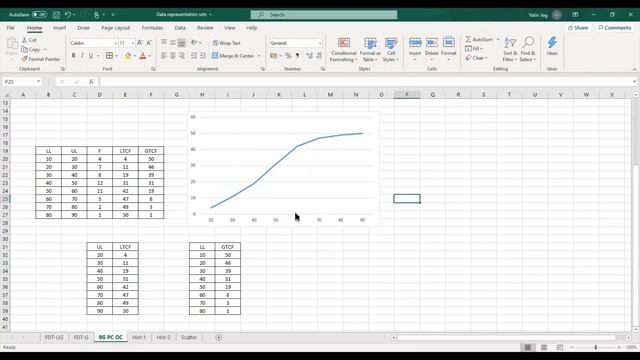Screen dimensions: 640x360
Task: Click the Share button
Action: [578, 28]
